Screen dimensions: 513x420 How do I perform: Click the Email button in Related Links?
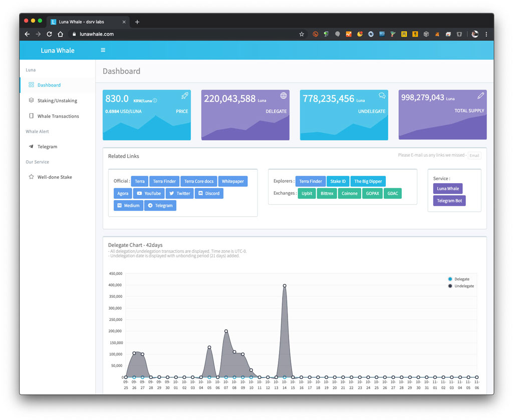coord(474,156)
